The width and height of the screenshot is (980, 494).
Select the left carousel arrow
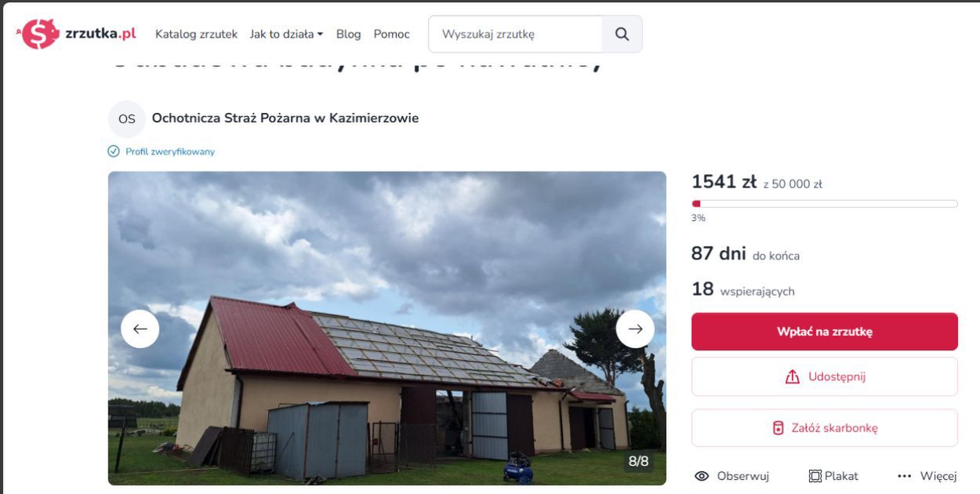139,329
